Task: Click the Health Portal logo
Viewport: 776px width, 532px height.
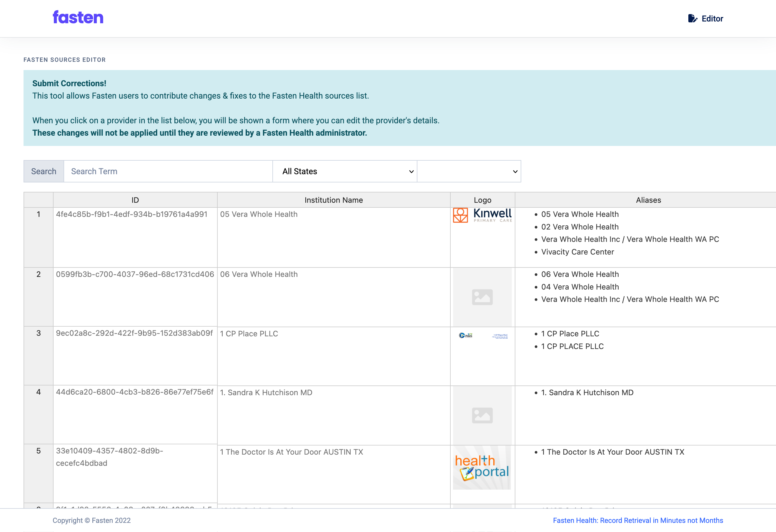Action: [x=482, y=468]
